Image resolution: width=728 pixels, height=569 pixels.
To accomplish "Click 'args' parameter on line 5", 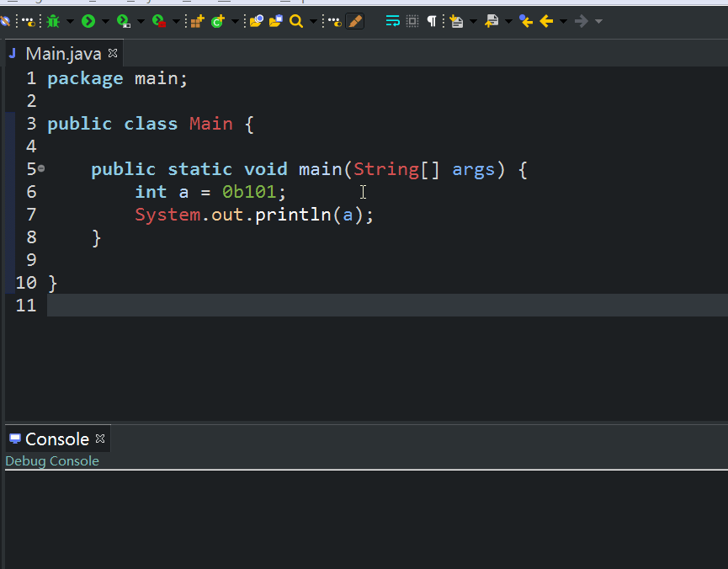I will (473, 170).
